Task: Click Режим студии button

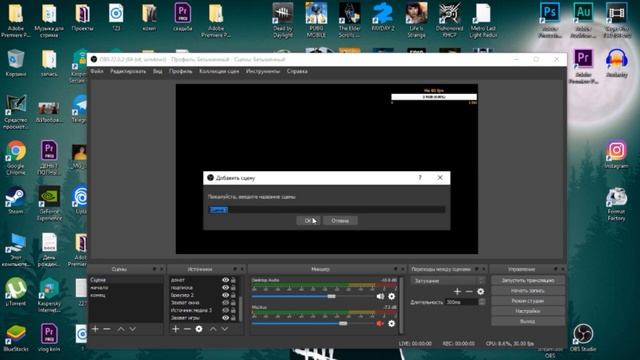Action: [528, 301]
